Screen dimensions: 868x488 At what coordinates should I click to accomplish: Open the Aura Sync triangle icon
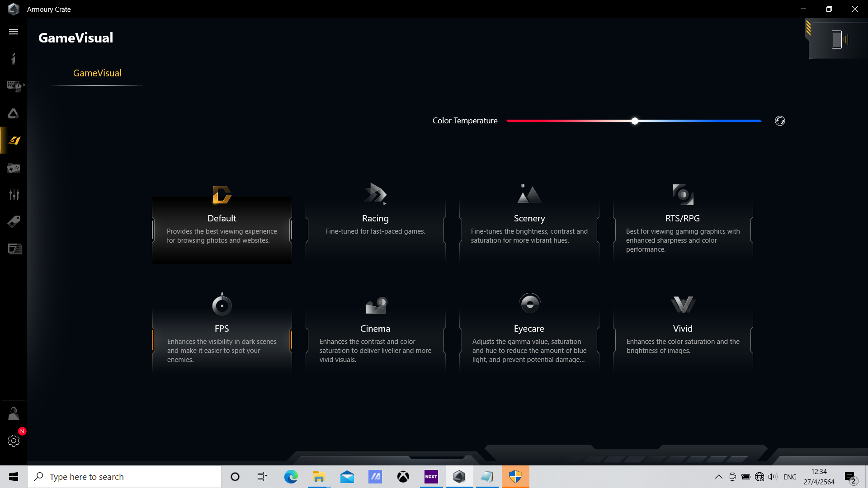coord(14,113)
